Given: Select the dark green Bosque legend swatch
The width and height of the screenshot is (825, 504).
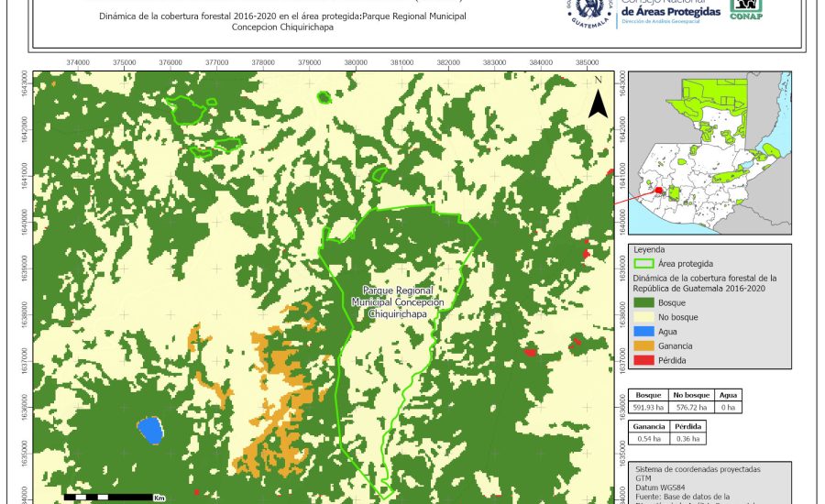Looking at the screenshot, I should [x=644, y=302].
